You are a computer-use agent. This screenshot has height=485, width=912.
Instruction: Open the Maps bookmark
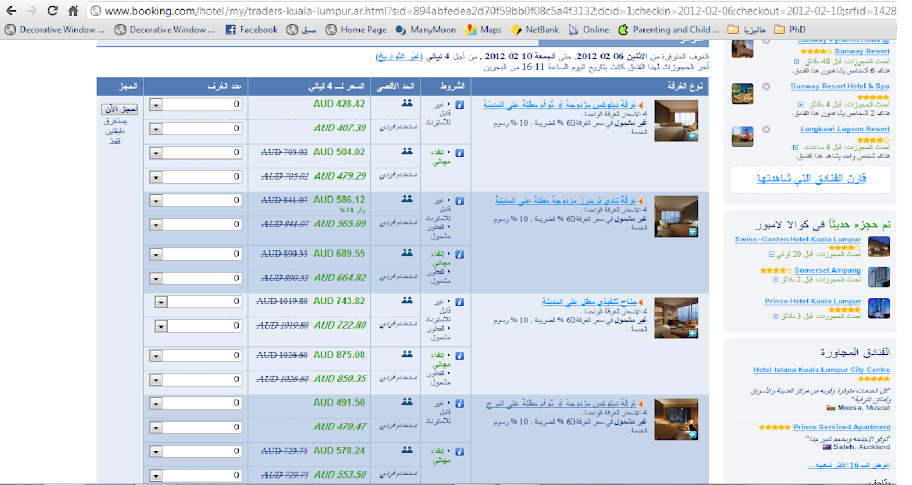[484, 29]
